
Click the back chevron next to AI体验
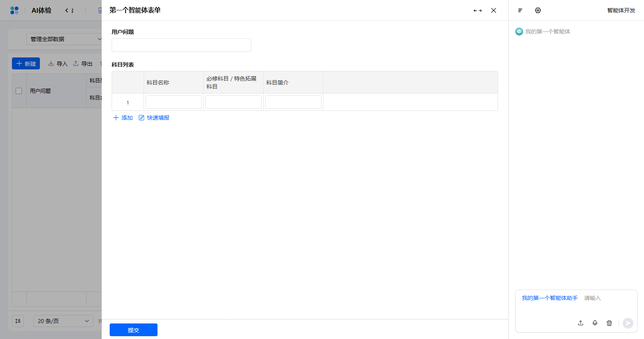point(67,10)
